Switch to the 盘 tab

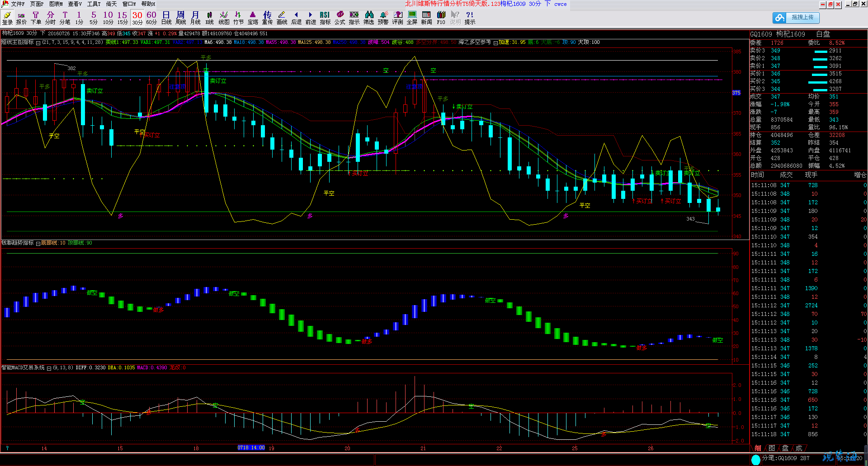pyautogui.click(x=785, y=448)
